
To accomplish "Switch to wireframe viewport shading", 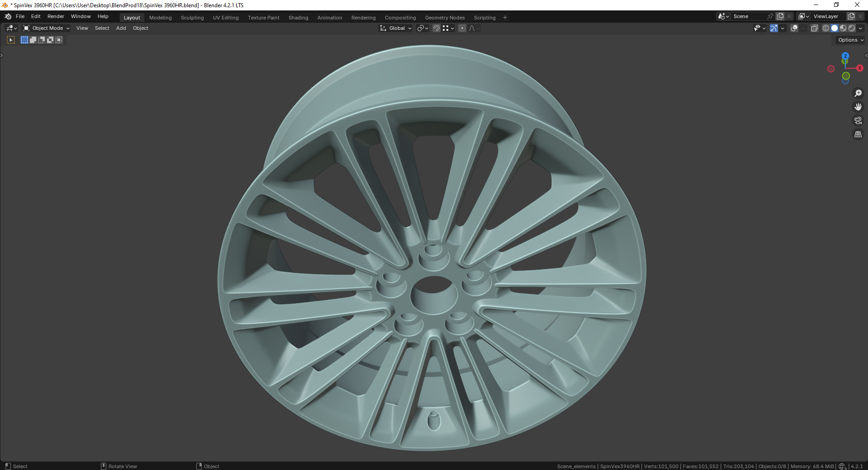I will [826, 28].
